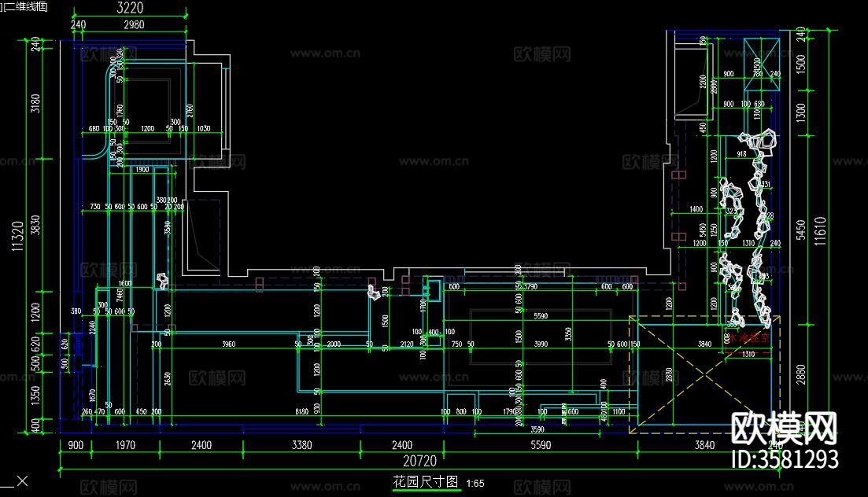Select the bottom dimension 3380

tap(301, 445)
